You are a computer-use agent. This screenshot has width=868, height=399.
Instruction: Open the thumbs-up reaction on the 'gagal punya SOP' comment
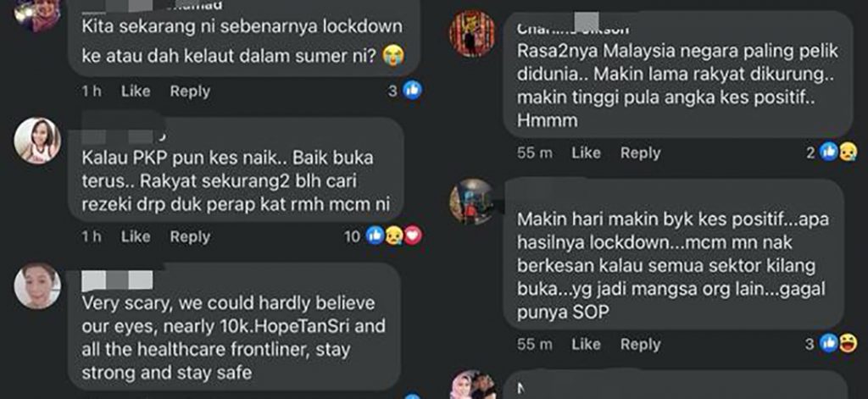click(829, 344)
